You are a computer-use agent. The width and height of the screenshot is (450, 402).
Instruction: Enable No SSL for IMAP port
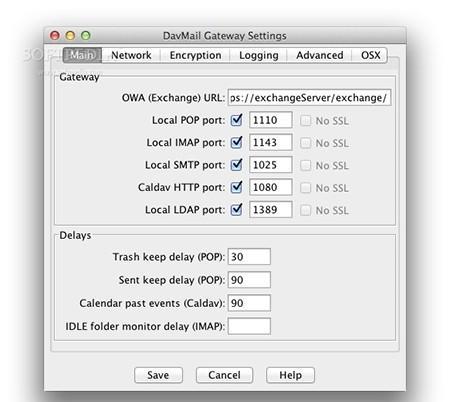(305, 143)
